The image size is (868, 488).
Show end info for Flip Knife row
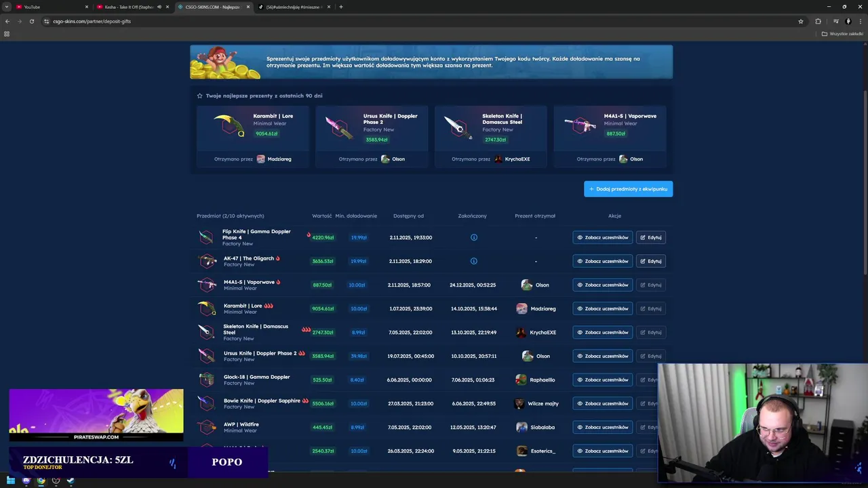(x=474, y=237)
